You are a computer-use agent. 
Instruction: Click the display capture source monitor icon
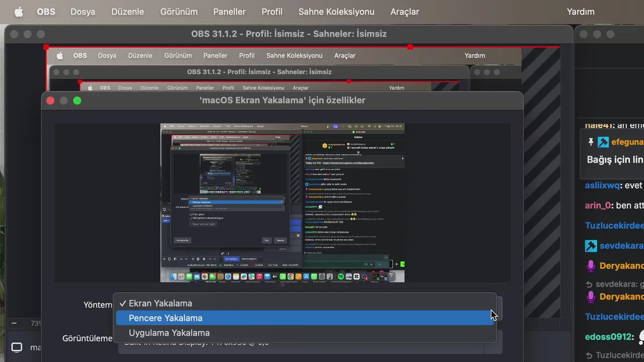[x=17, y=347]
